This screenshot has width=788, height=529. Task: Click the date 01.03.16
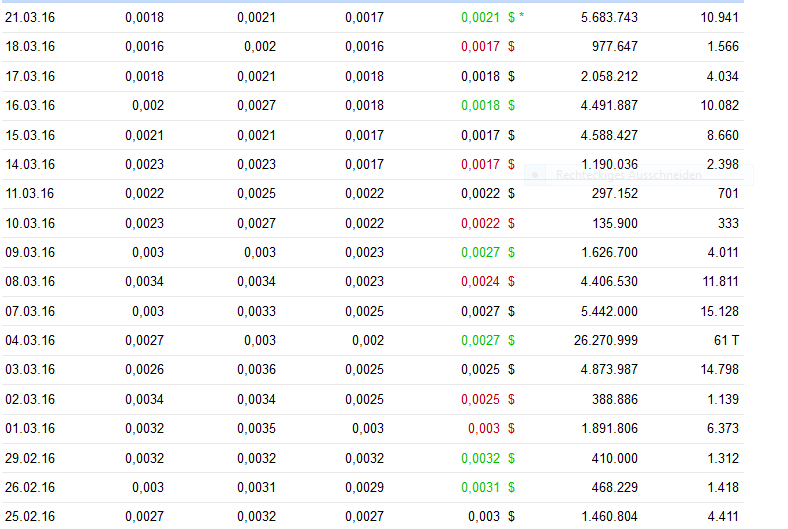click(30, 429)
